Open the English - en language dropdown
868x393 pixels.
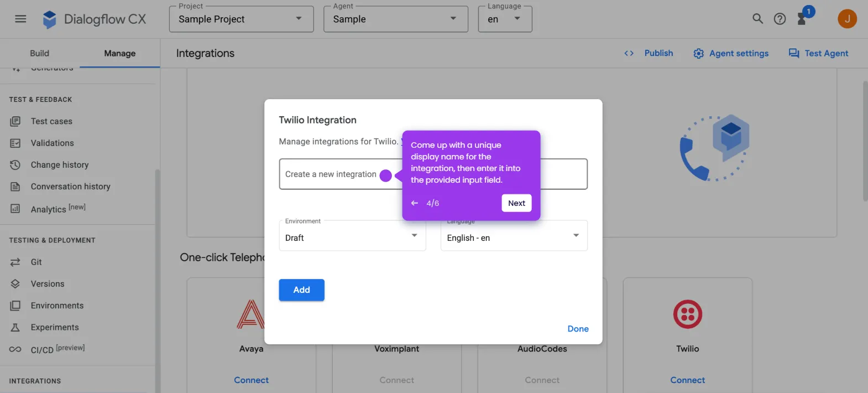(514, 236)
